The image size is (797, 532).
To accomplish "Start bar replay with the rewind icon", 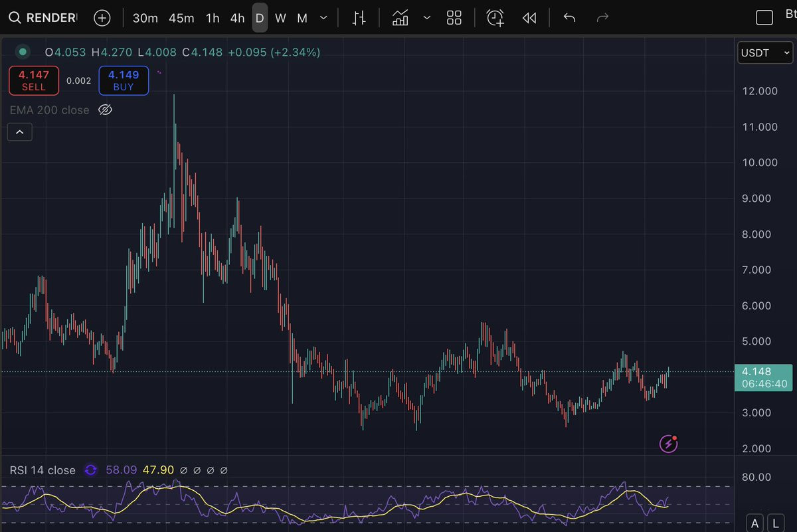I will [x=529, y=18].
